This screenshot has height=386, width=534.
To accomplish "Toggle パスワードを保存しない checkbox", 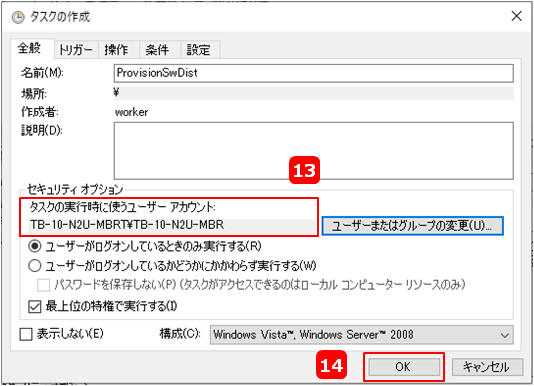I will click(x=43, y=285).
